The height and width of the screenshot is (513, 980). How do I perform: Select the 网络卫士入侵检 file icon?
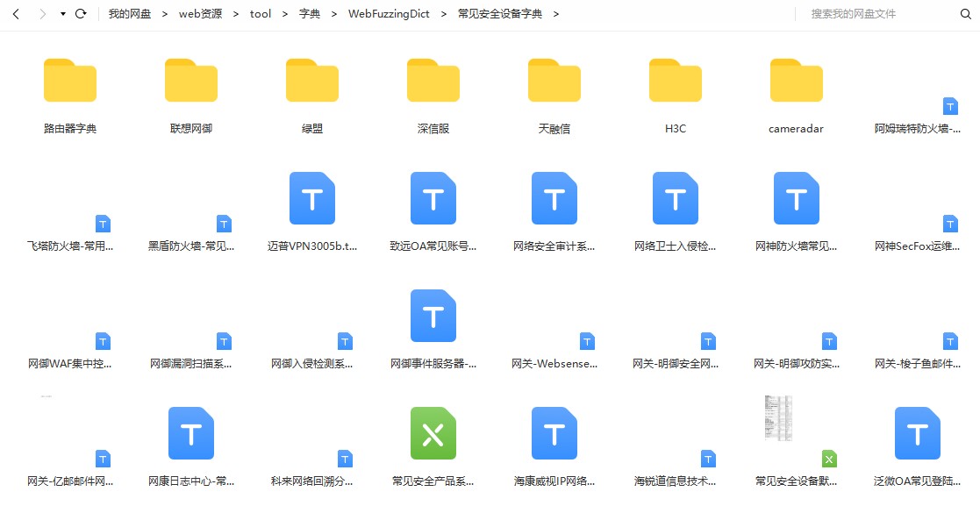coord(676,198)
